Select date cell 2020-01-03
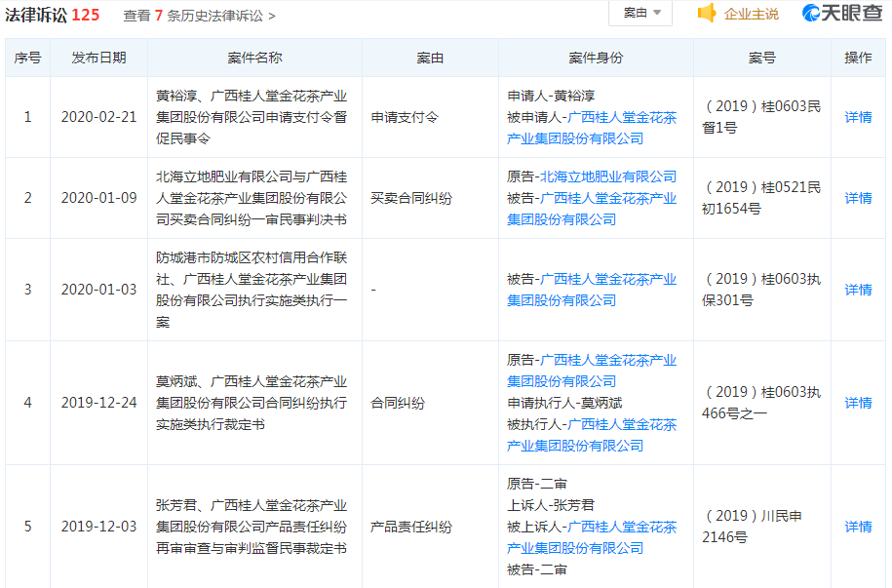The image size is (892, 588). tap(99, 290)
